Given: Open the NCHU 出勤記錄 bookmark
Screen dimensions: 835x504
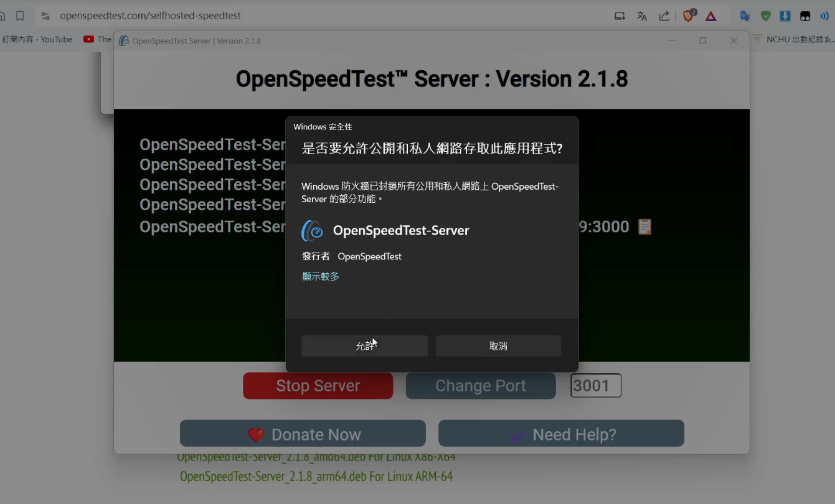Looking at the screenshot, I should 793,39.
